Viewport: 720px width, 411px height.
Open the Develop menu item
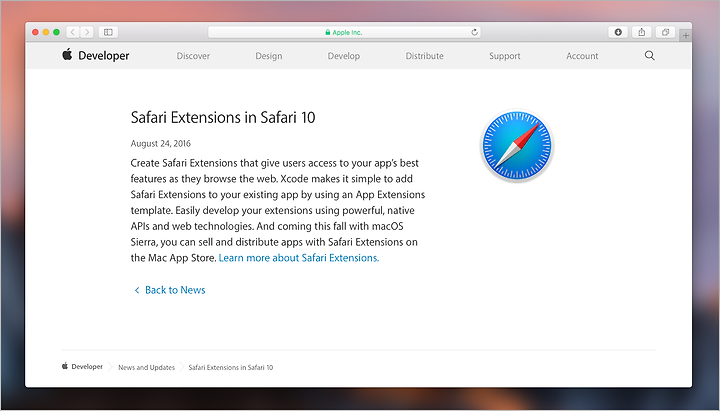(343, 56)
